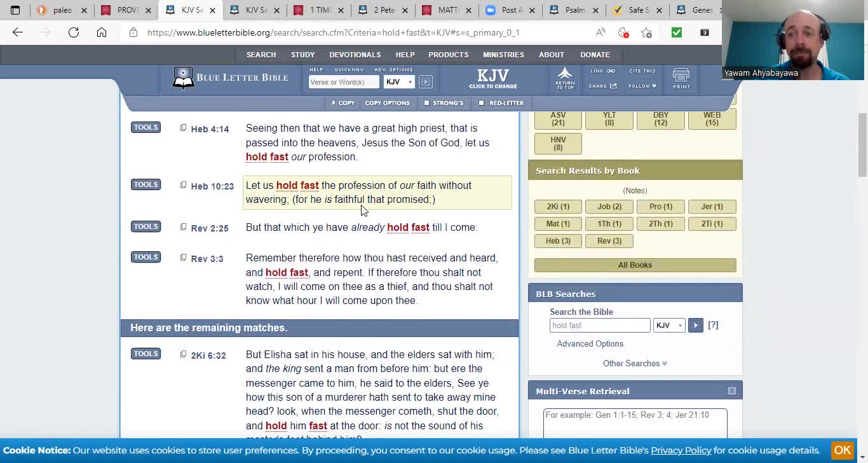
Task: Open TOOLS for Rev 3:3
Action: 146,257
